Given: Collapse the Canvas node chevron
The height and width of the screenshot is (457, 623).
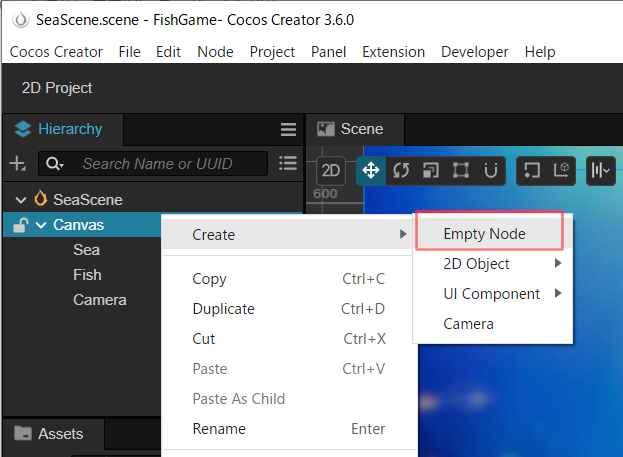Looking at the screenshot, I should click(41, 225).
